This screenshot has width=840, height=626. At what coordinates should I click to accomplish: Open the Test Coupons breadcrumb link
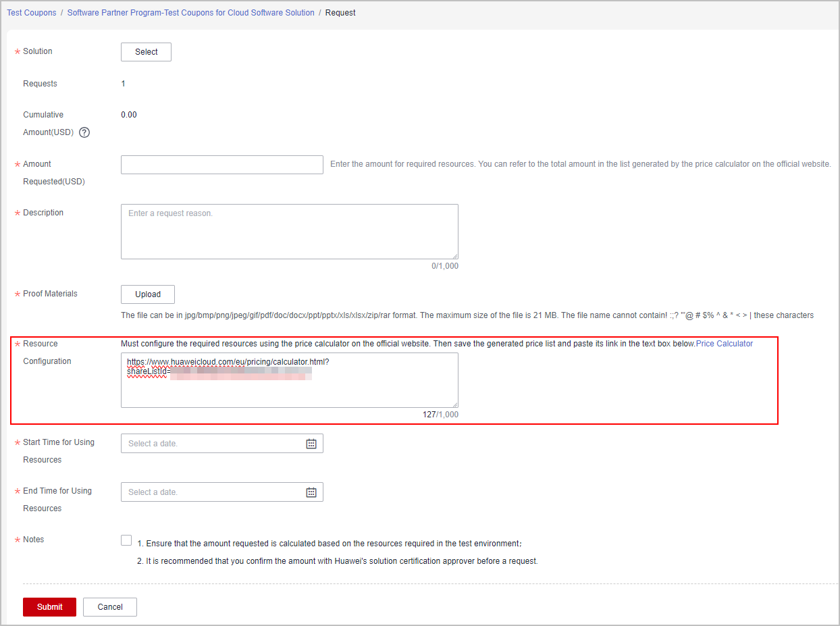tap(32, 13)
